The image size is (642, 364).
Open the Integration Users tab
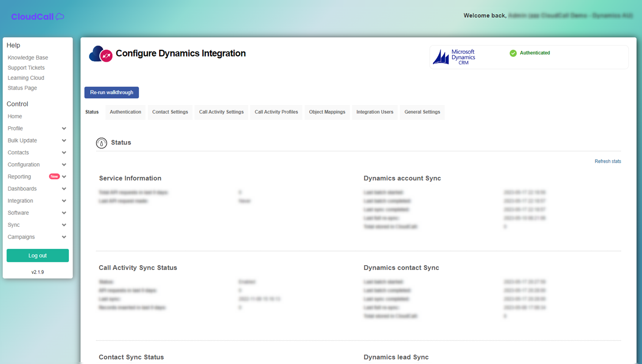(375, 112)
